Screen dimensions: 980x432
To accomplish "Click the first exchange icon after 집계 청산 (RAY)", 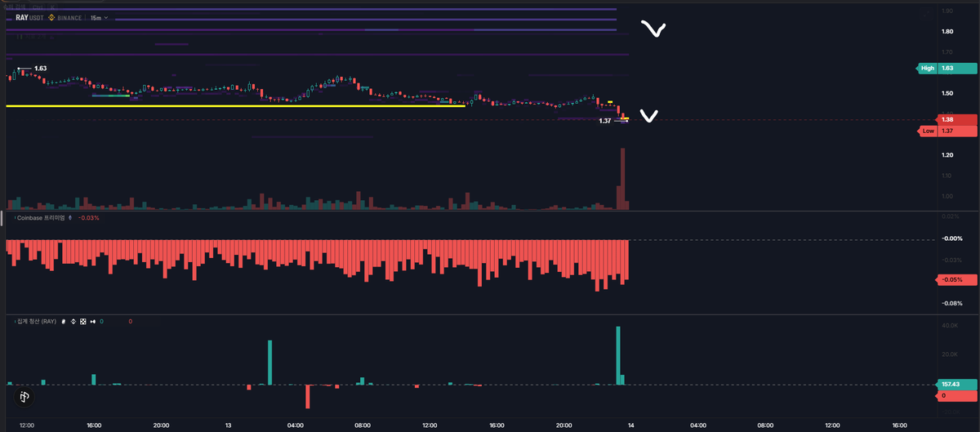I will click(x=64, y=322).
